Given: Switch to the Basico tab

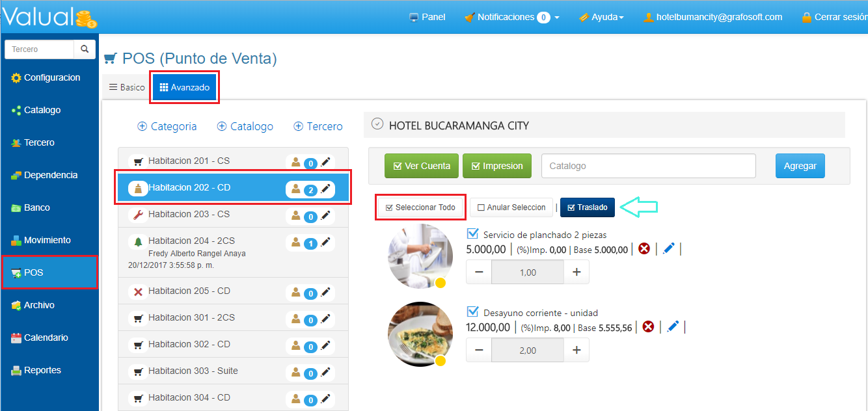Looking at the screenshot, I should (x=127, y=87).
